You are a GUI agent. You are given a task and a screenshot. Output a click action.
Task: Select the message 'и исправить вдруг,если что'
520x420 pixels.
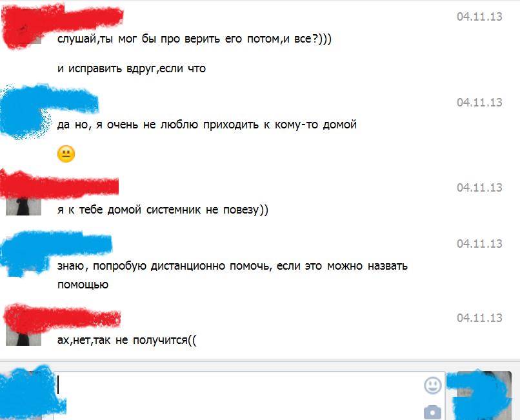(132, 68)
